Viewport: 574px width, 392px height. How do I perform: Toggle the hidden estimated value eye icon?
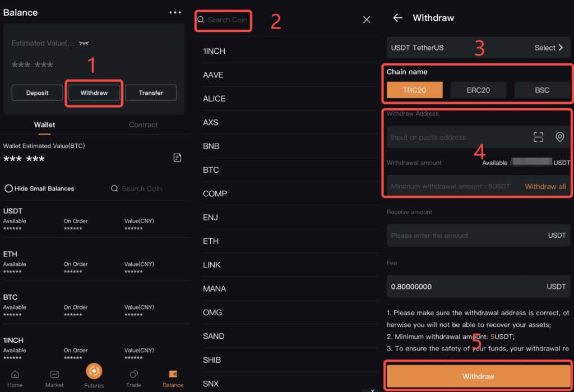[x=84, y=43]
